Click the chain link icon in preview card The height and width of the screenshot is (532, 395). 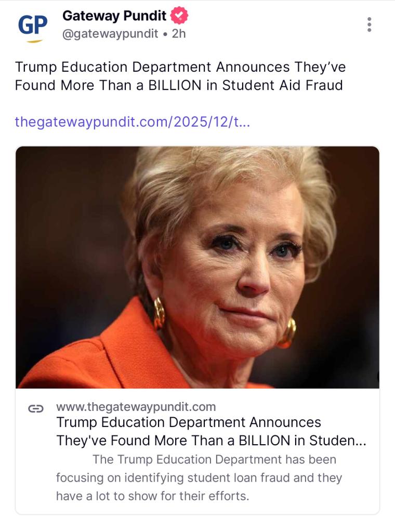(35, 408)
